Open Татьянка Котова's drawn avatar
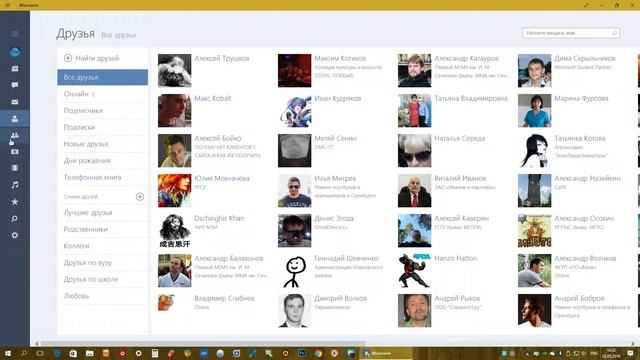Screen dimensions: 640x360 [x=534, y=151]
